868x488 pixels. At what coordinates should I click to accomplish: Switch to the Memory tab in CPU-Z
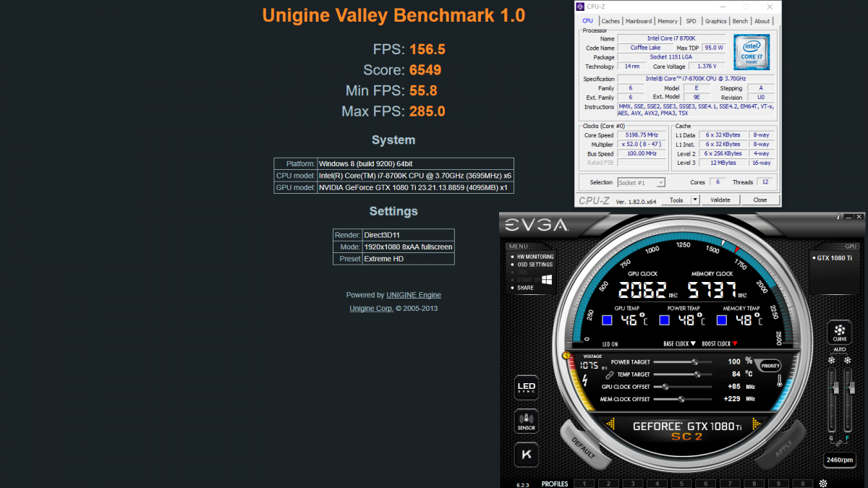(x=668, y=21)
